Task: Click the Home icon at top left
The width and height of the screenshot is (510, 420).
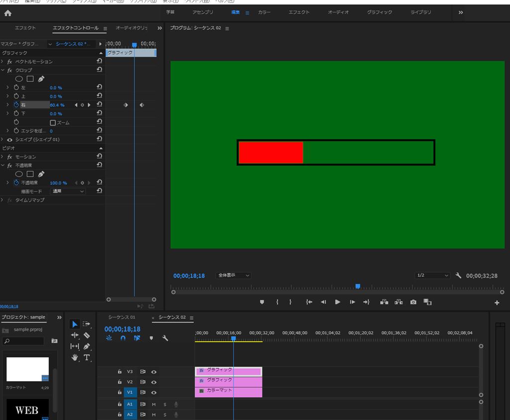Action: pyautogui.click(x=7, y=13)
